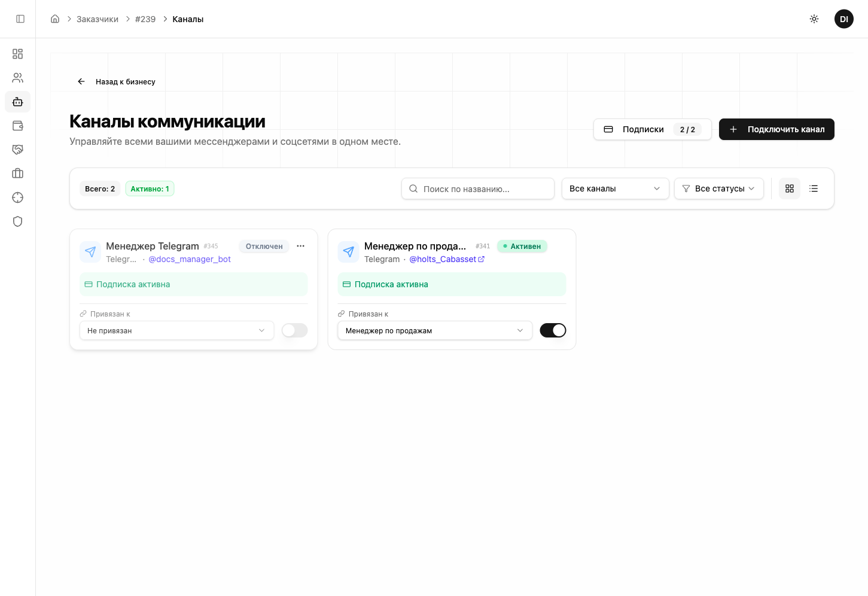Expand the Все статусы filter dropdown
Viewport: 868px width, 596px height.
pos(718,188)
